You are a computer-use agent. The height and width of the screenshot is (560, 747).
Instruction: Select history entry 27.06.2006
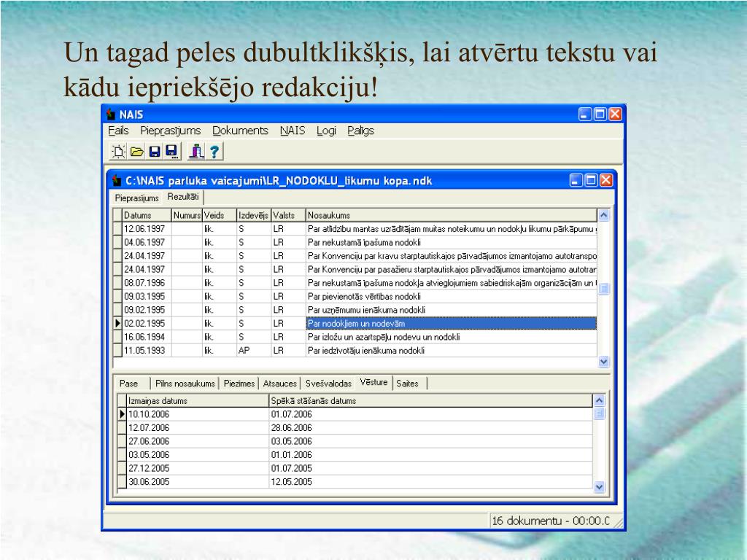pyautogui.click(x=198, y=441)
